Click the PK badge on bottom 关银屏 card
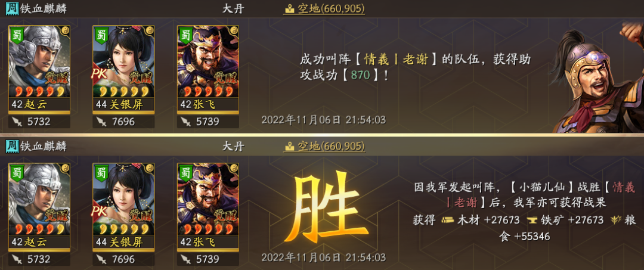This screenshot has height=270, width=644. point(100,212)
